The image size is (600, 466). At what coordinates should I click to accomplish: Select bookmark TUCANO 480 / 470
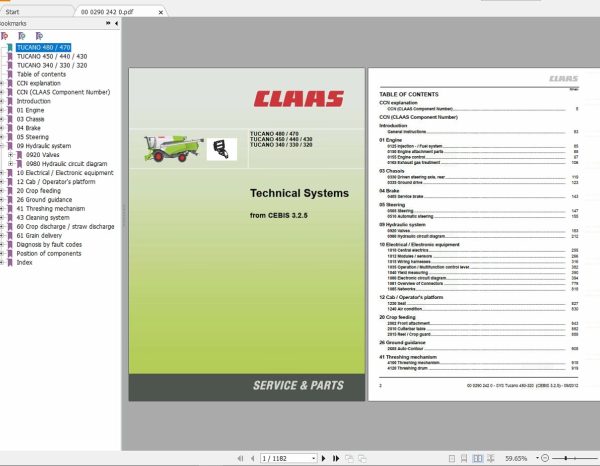click(x=44, y=47)
